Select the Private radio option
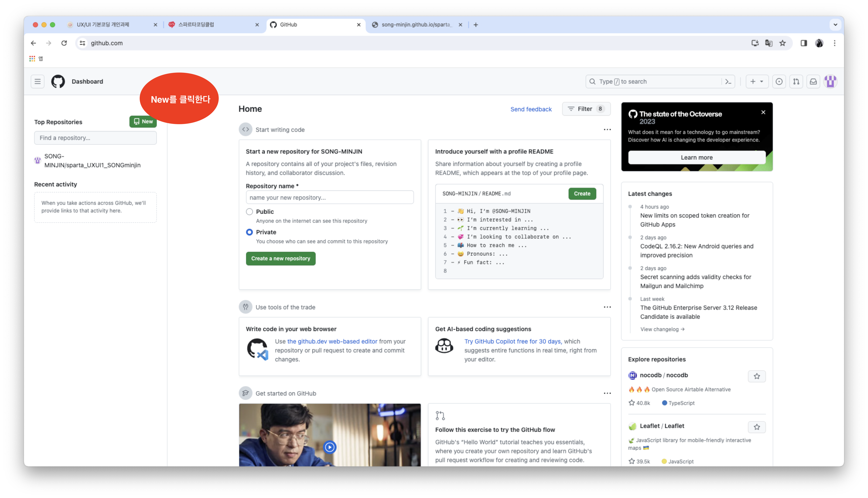Screen dimensions: 868x498 (249, 232)
